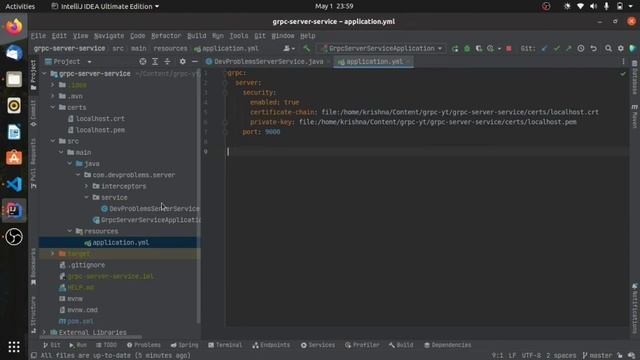
Task: Show Git history clock icon
Action: click(581, 49)
